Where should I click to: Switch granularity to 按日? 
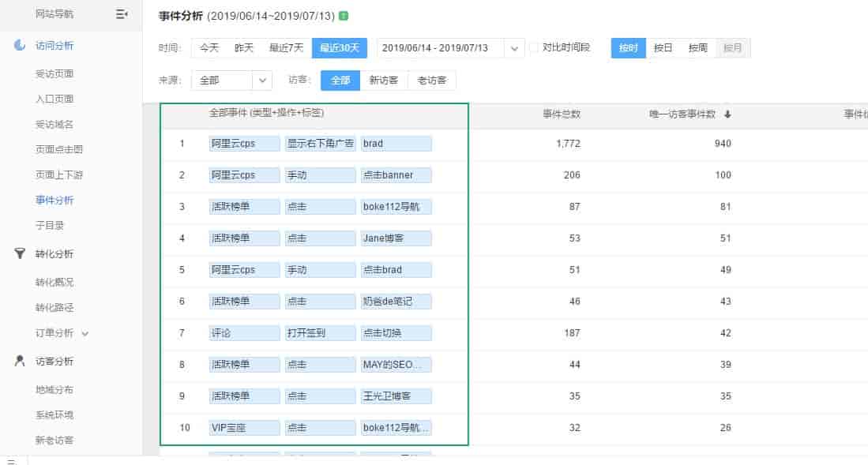[x=663, y=48]
